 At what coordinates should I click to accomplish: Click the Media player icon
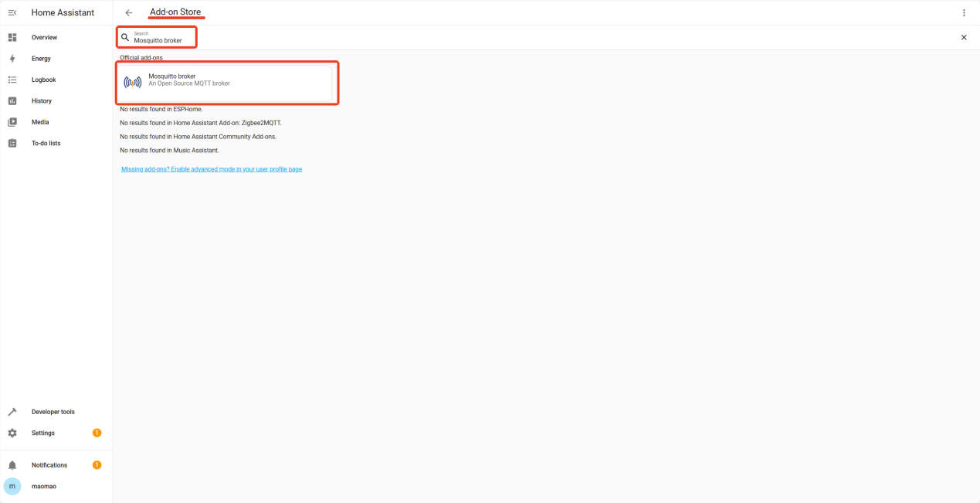[x=12, y=122]
